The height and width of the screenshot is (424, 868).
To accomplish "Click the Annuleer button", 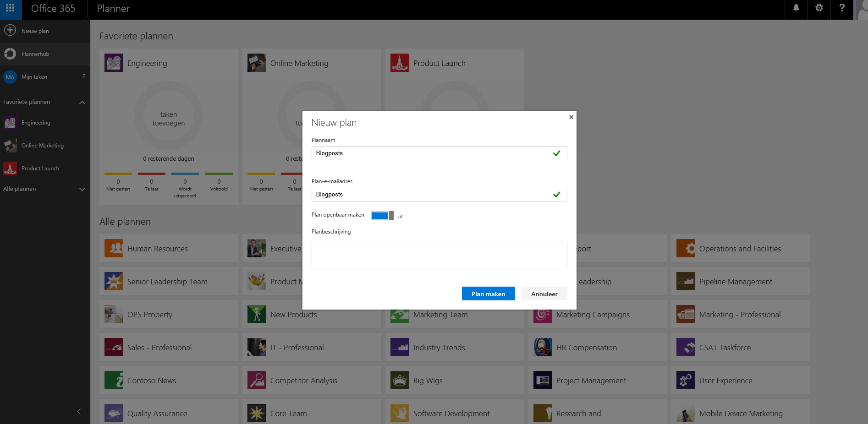I will (x=544, y=294).
